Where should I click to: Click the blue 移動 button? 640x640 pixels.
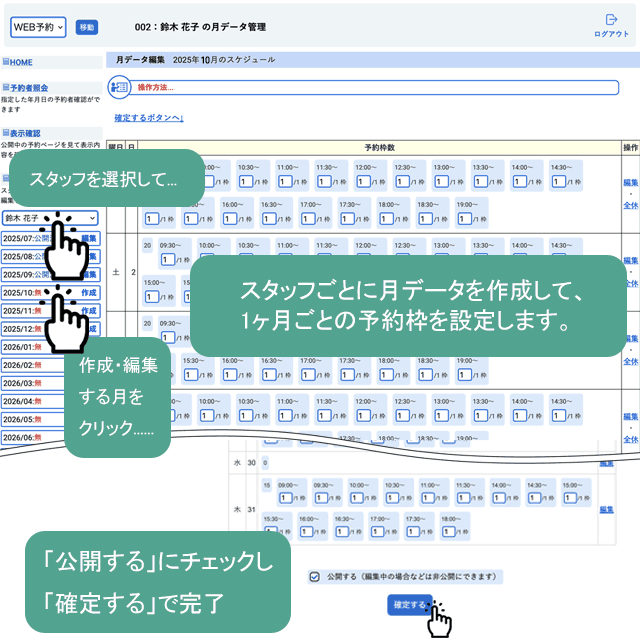87,27
